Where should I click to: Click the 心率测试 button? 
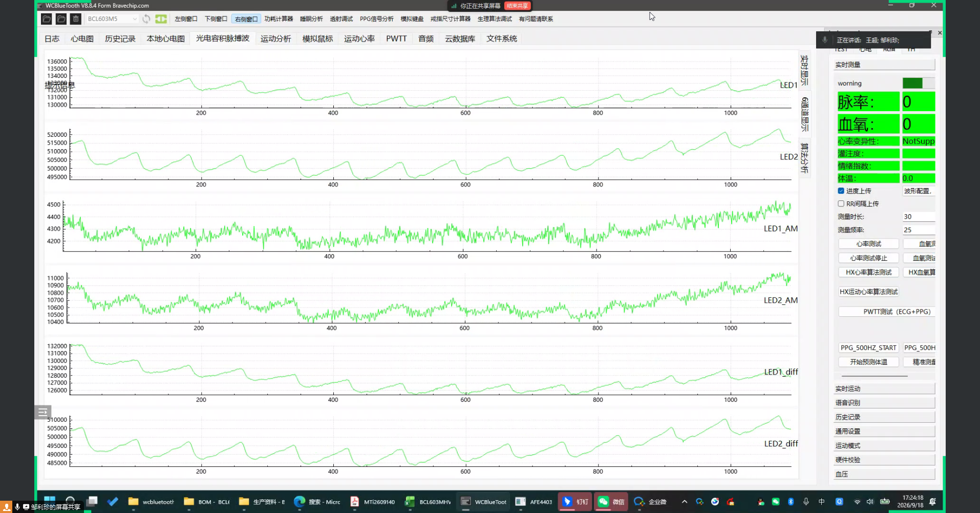coord(869,244)
